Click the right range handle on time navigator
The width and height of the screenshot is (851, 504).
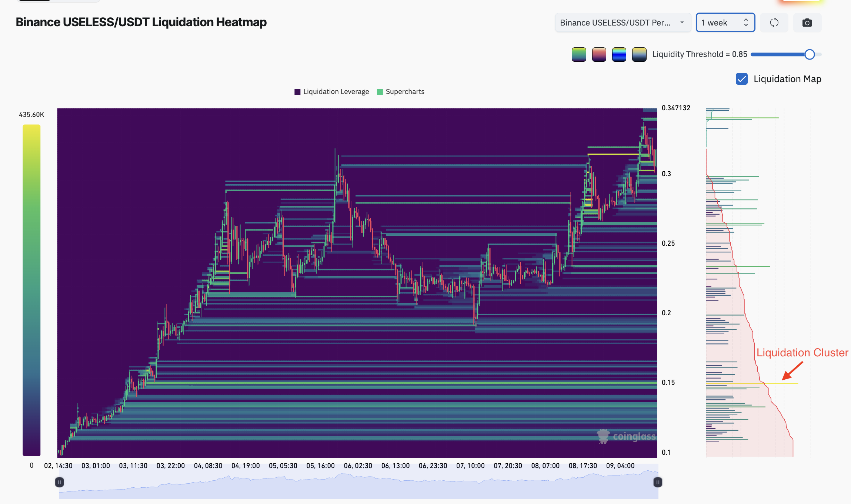(x=658, y=482)
